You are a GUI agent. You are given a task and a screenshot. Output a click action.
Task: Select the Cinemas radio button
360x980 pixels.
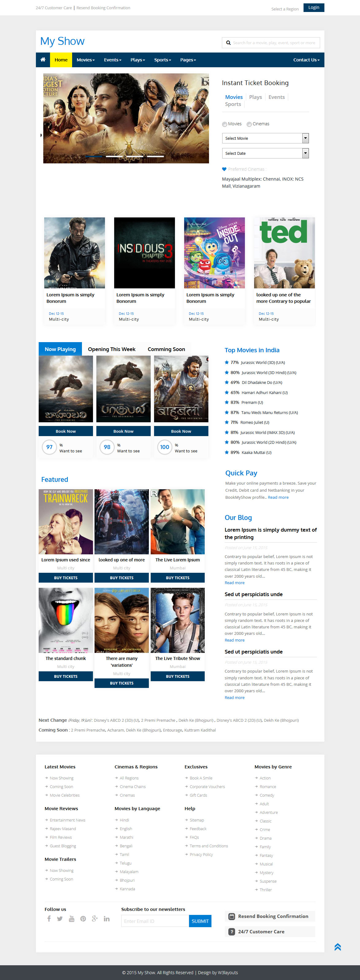250,124
